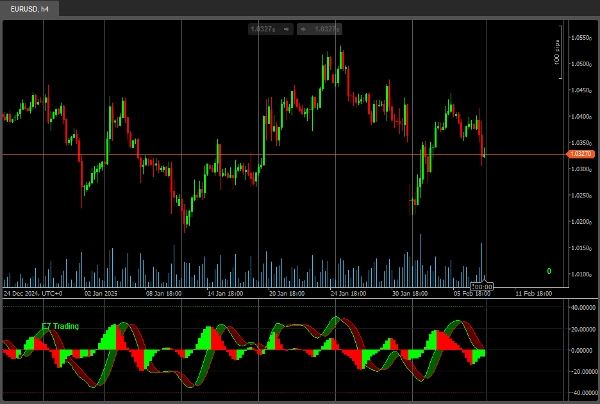Click the 100 pips scale indicator
The width and height of the screenshot is (600, 404).
coord(557,52)
